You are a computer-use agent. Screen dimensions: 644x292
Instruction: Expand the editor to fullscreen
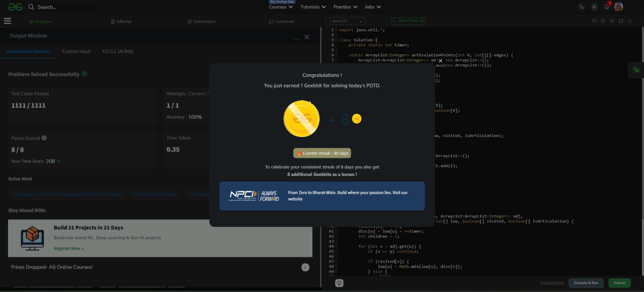coord(630,21)
